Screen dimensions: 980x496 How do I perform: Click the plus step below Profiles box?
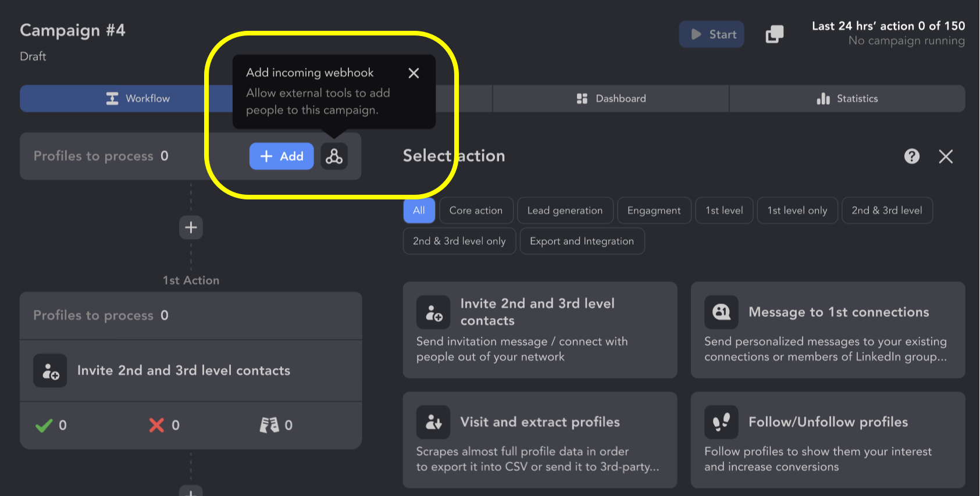coord(191,227)
